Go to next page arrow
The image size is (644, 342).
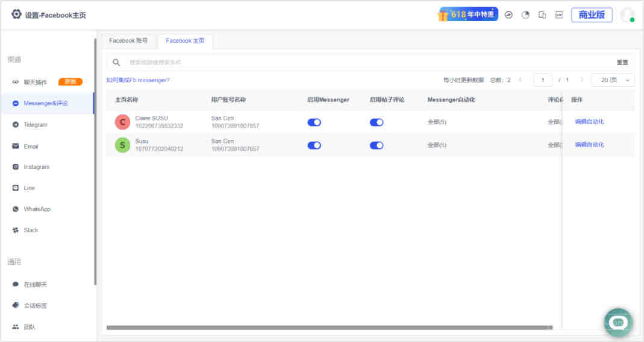(x=581, y=80)
